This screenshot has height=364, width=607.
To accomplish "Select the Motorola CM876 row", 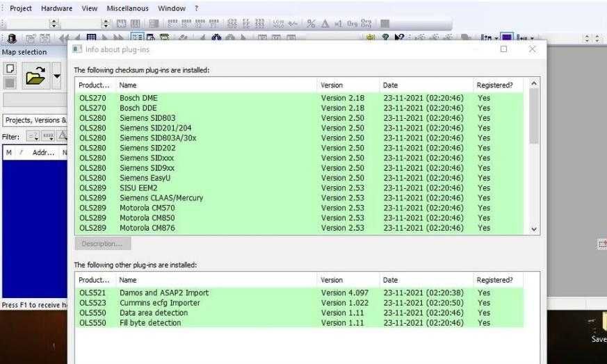I will coord(300,229).
